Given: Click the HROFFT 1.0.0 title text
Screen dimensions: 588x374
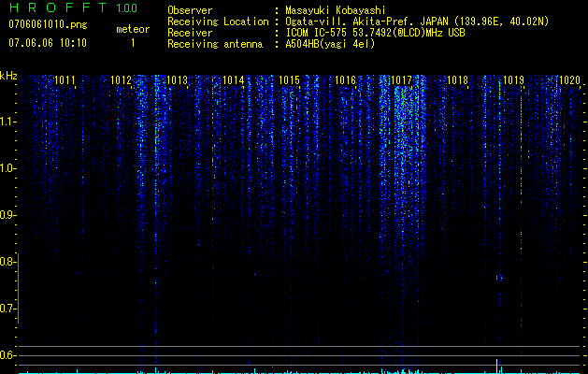Looking at the screenshot, I should pos(74,7).
